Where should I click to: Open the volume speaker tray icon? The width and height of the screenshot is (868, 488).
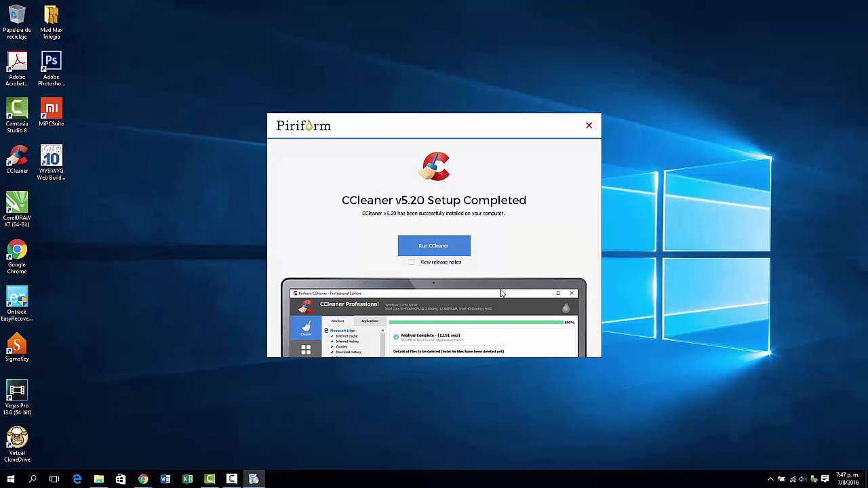pyautogui.click(x=803, y=479)
